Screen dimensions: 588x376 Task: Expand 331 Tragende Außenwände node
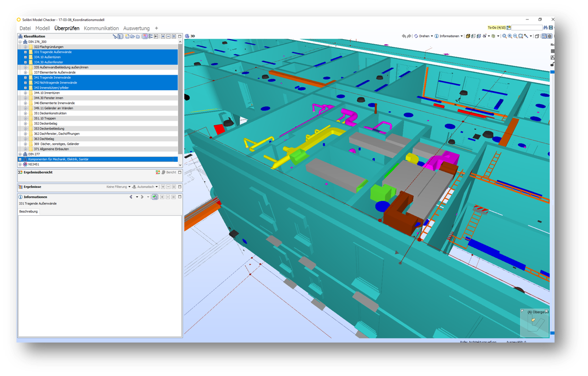pyautogui.click(x=26, y=52)
